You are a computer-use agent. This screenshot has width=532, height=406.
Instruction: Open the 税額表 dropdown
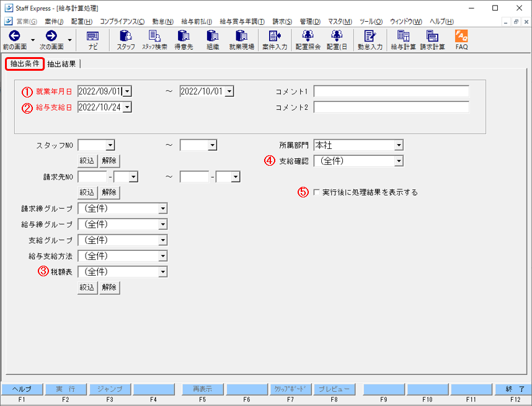(163, 272)
